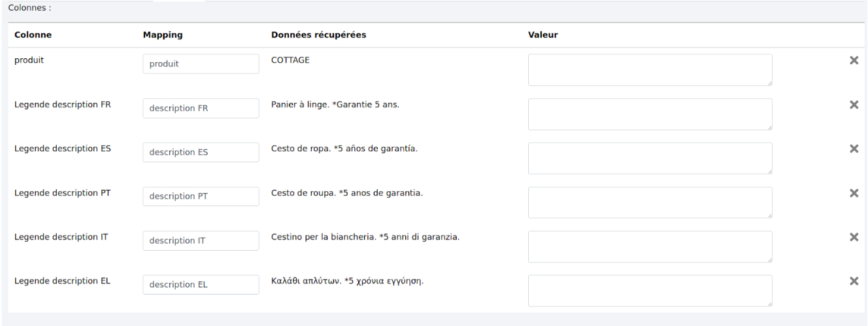Remove the Legende description ES row
The image size is (868, 326).
853,149
